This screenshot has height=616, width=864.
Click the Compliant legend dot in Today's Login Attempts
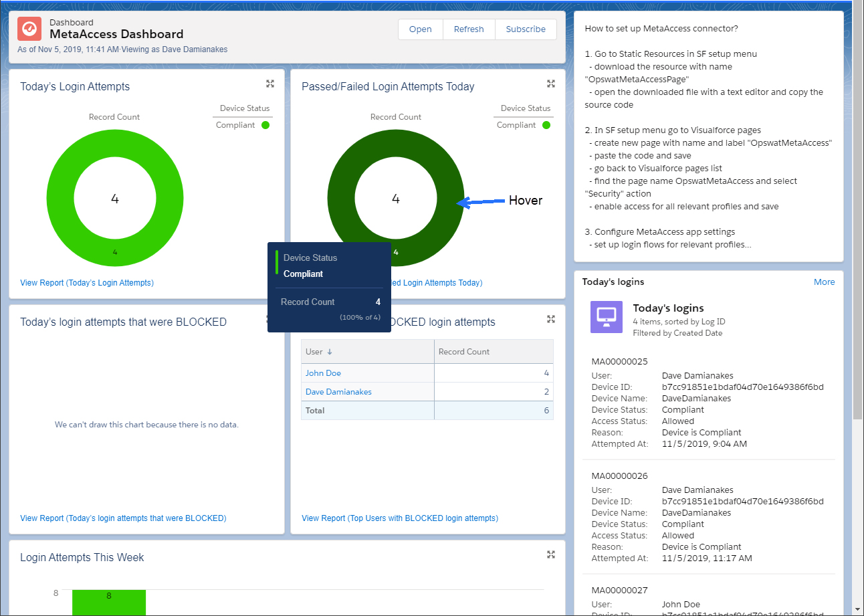coord(265,125)
